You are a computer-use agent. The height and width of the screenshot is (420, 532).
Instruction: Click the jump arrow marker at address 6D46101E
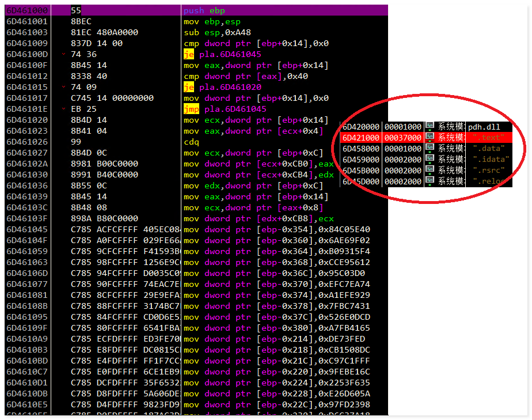click(x=63, y=109)
